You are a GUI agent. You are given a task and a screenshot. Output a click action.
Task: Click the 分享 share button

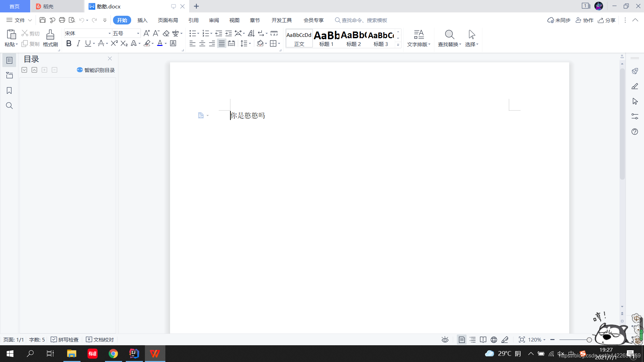pyautogui.click(x=607, y=20)
